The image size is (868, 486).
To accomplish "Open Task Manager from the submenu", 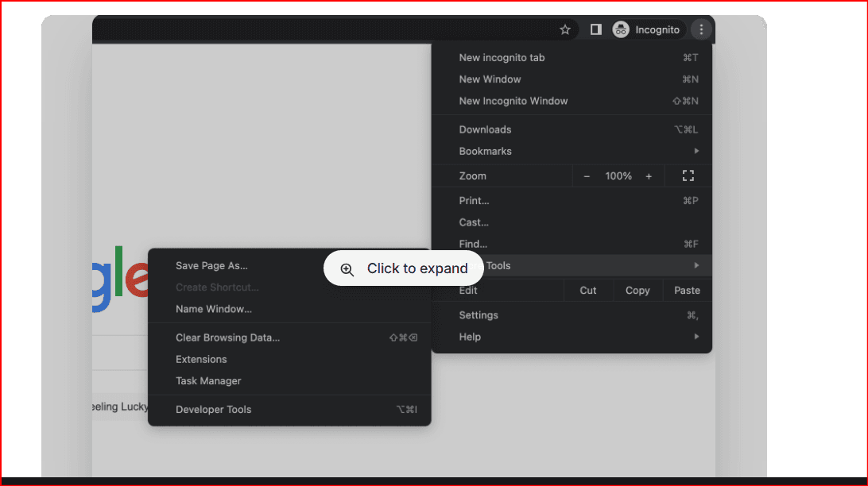I will (208, 381).
